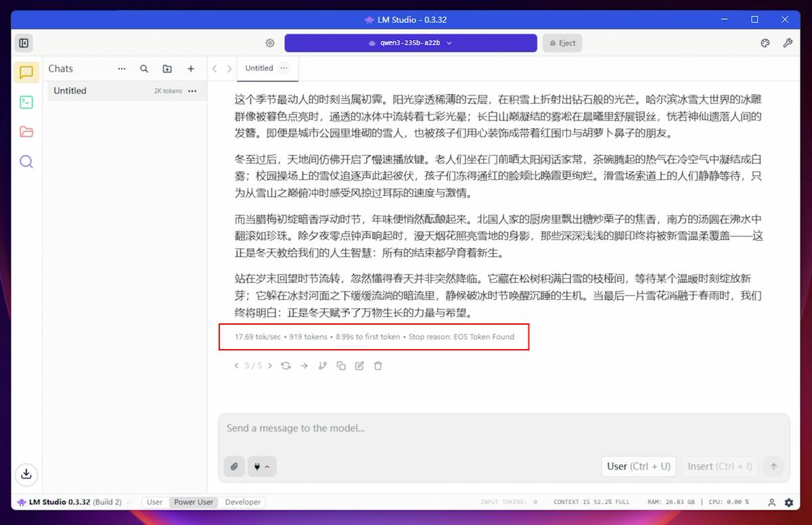The width and height of the screenshot is (812, 525).
Task: Copy the assistant message to clipboard
Action: [341, 366]
